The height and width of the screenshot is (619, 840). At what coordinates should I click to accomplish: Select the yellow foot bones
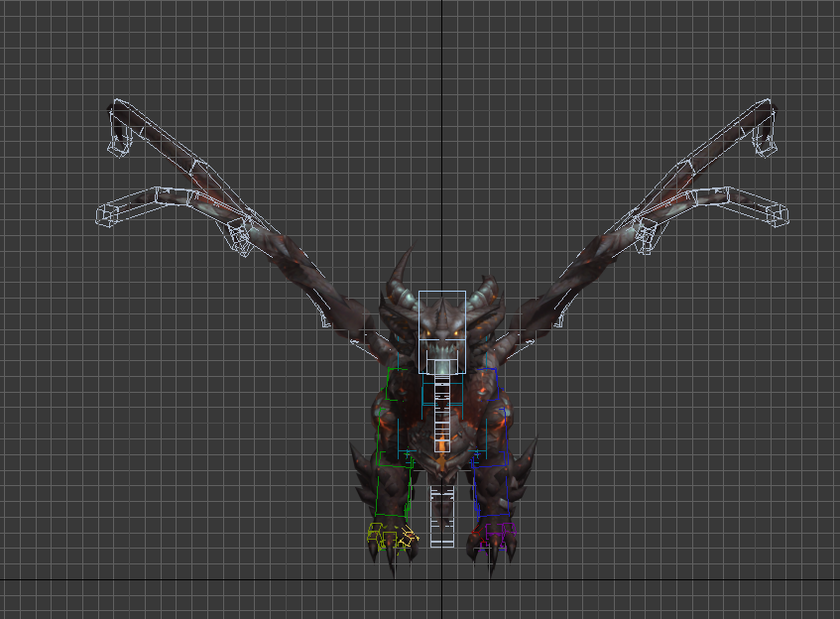pyautogui.click(x=393, y=537)
